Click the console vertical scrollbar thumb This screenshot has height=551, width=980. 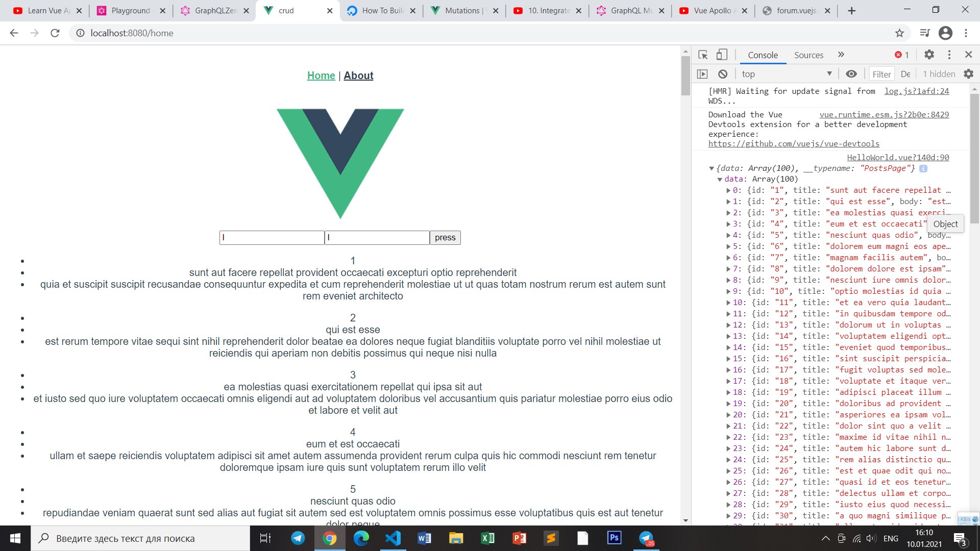pyautogui.click(x=974, y=158)
